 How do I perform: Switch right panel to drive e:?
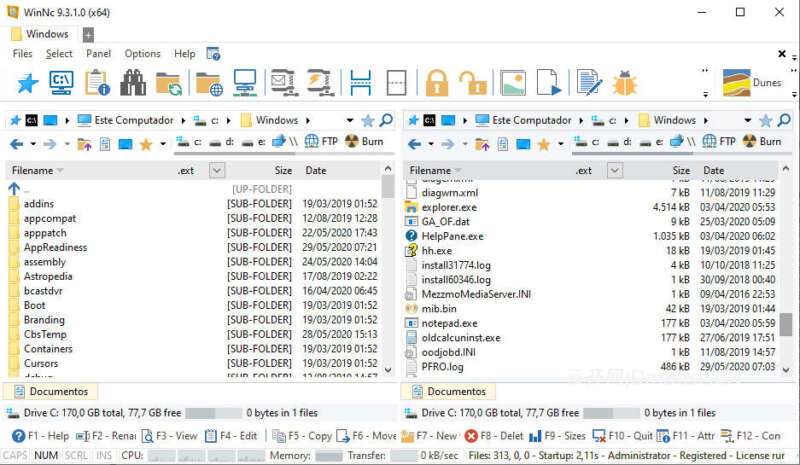pos(652,142)
